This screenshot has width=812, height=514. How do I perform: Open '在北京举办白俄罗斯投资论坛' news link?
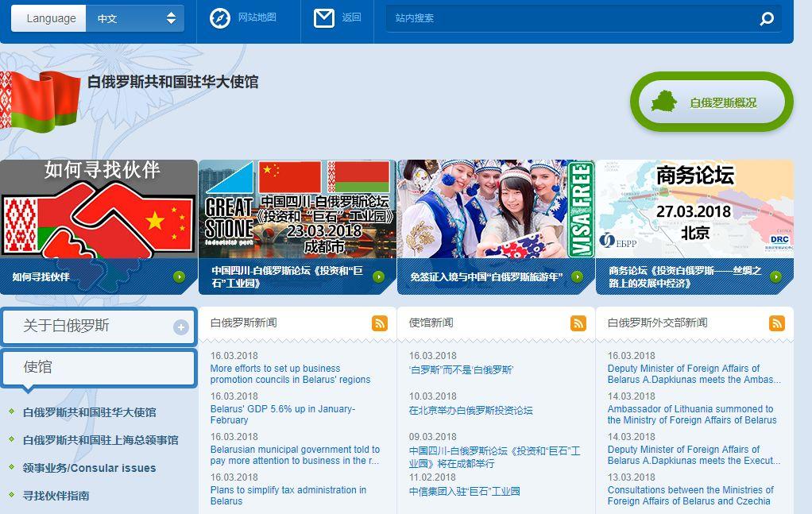[470, 411]
